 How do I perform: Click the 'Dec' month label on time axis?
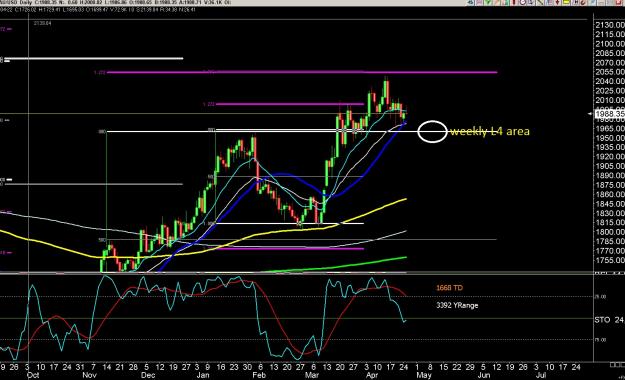(147, 375)
